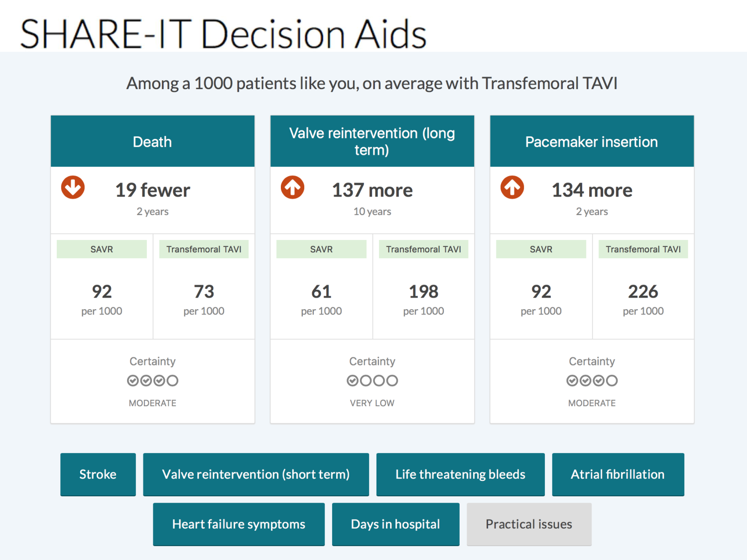Image resolution: width=747 pixels, height=560 pixels.
Task: Click the Pacemaker insertion card header
Action: pyautogui.click(x=592, y=142)
